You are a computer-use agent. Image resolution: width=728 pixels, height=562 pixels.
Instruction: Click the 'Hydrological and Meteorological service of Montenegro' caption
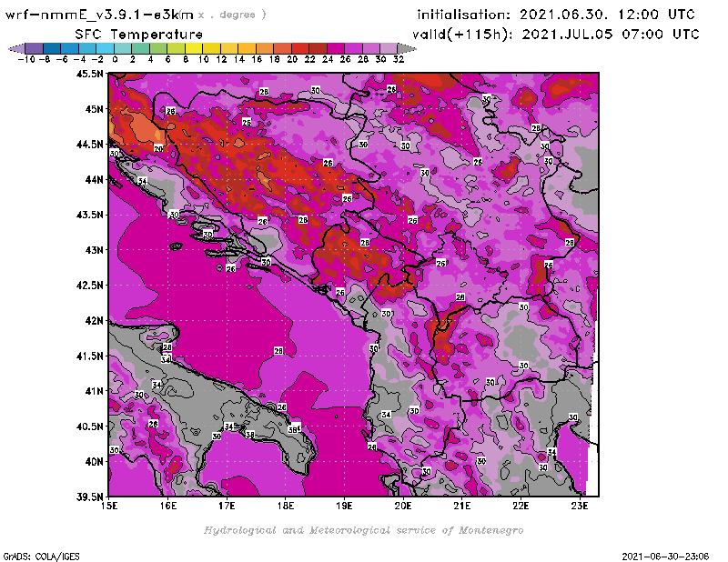[x=363, y=530]
